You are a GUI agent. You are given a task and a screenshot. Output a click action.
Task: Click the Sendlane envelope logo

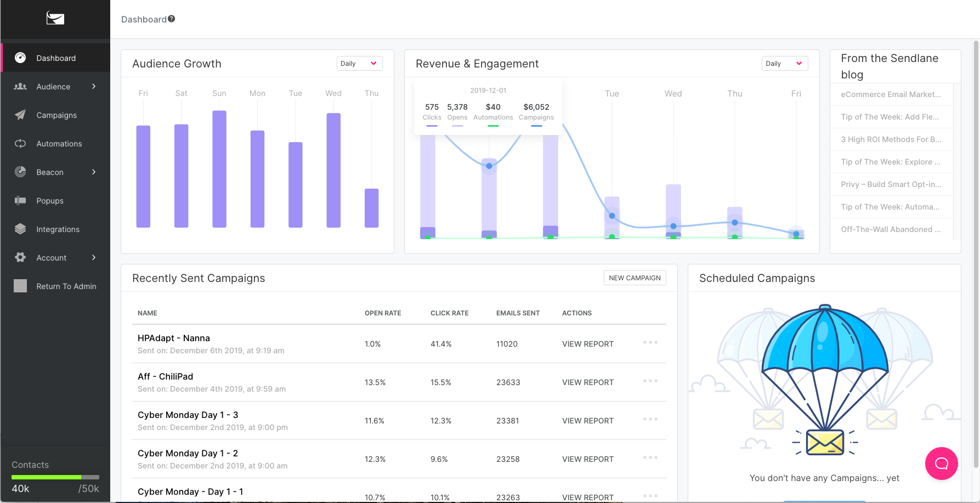55,19
